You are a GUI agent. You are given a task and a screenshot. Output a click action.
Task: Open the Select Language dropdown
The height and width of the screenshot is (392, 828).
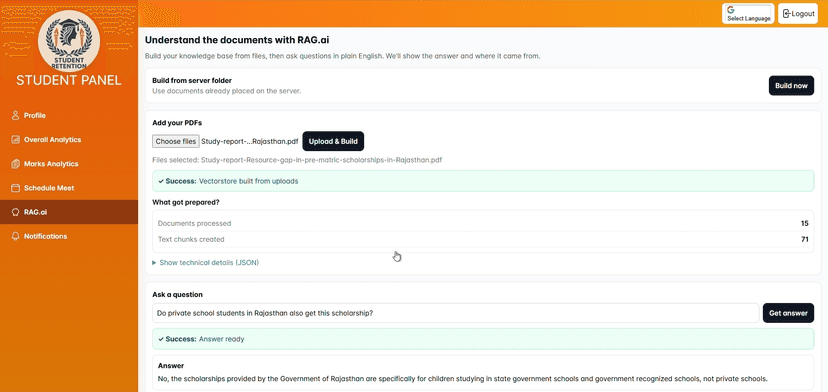click(748, 14)
